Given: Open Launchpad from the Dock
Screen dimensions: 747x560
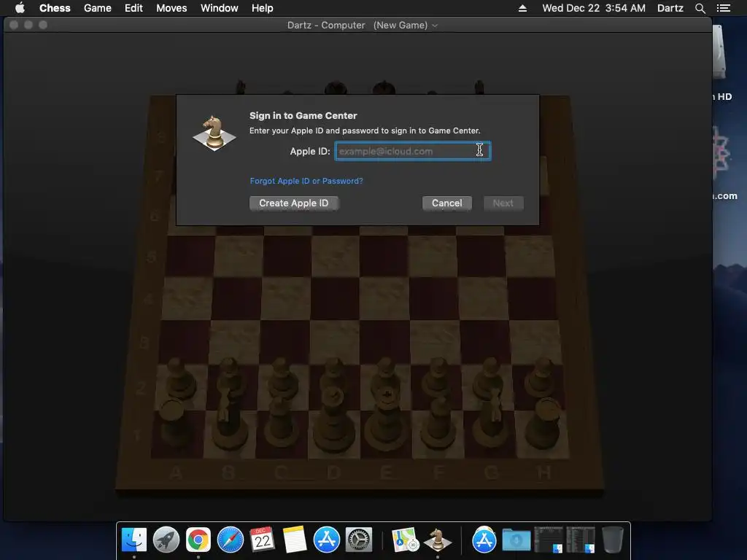Looking at the screenshot, I should (166, 540).
